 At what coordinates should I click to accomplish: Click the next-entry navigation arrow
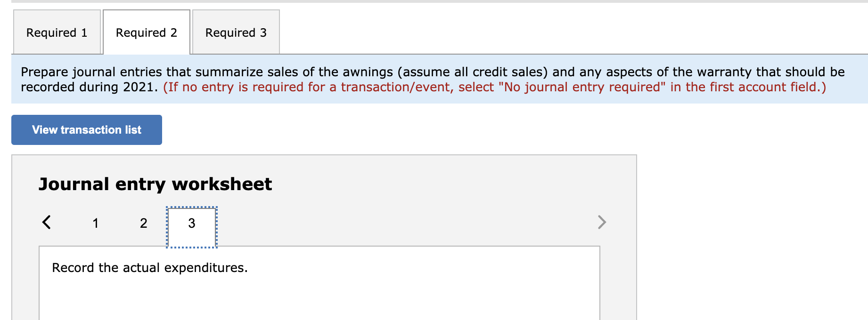601,223
